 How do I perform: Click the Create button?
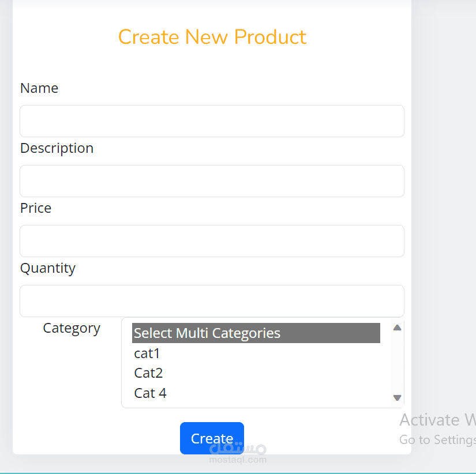click(x=212, y=438)
